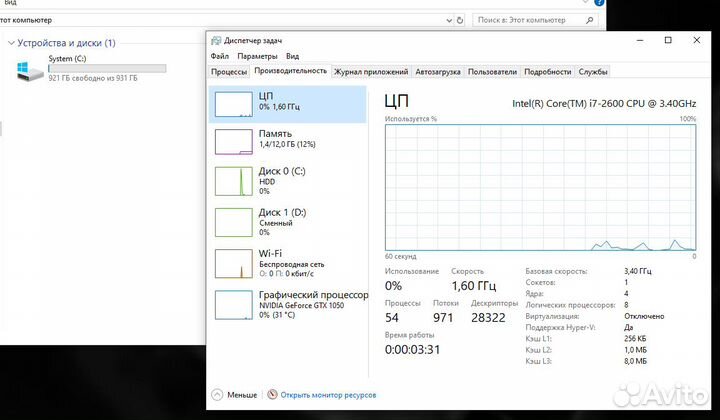Switch to the Автозагрузка tab
This screenshot has height=420, width=720.
438,72
